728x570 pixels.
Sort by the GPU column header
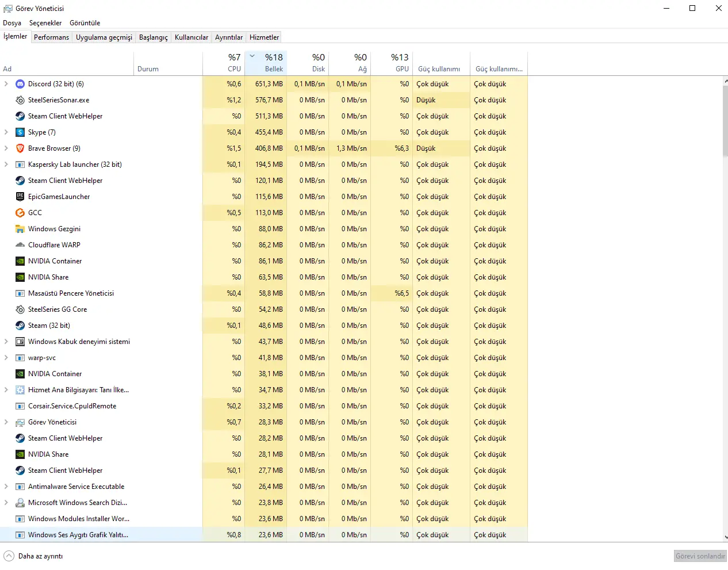pos(392,63)
